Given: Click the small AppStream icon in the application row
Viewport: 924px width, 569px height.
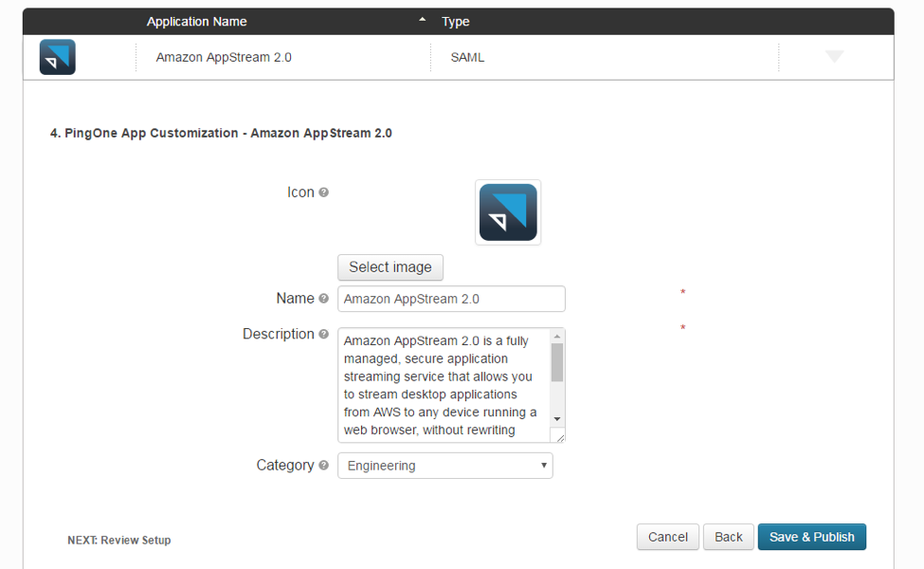Looking at the screenshot, I should [57, 57].
